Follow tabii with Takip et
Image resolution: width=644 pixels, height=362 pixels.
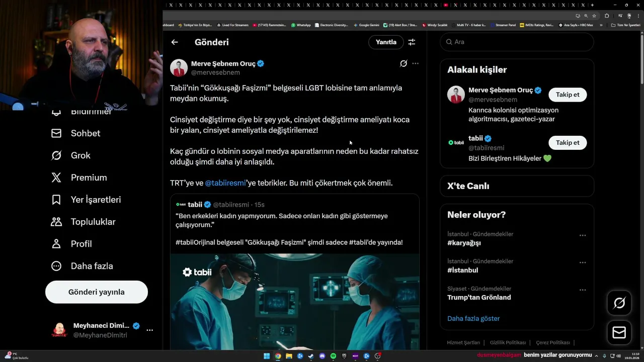(x=568, y=143)
